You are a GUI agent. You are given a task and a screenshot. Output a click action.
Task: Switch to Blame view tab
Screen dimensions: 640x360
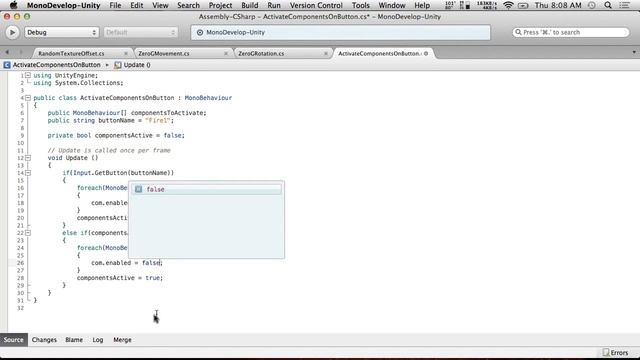point(74,340)
